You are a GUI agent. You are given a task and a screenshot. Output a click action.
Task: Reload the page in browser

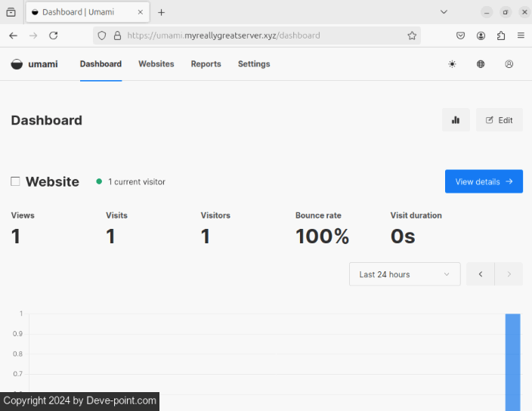[54, 36]
